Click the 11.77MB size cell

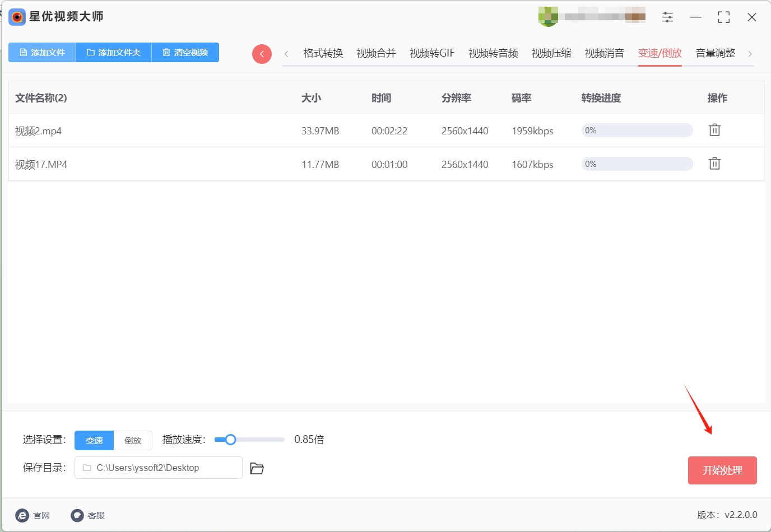pos(321,165)
